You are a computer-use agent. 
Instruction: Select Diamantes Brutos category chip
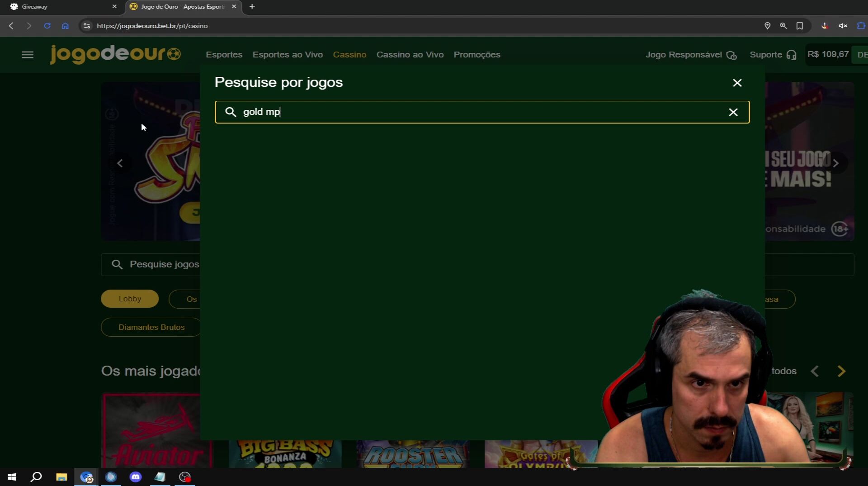pyautogui.click(x=151, y=327)
